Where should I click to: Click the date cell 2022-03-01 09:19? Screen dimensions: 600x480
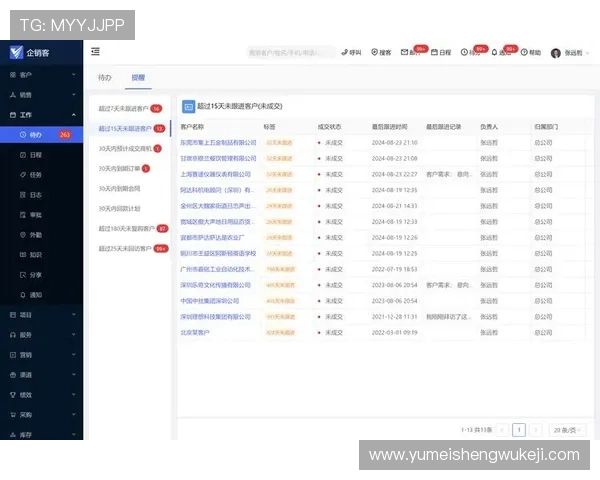(395, 332)
